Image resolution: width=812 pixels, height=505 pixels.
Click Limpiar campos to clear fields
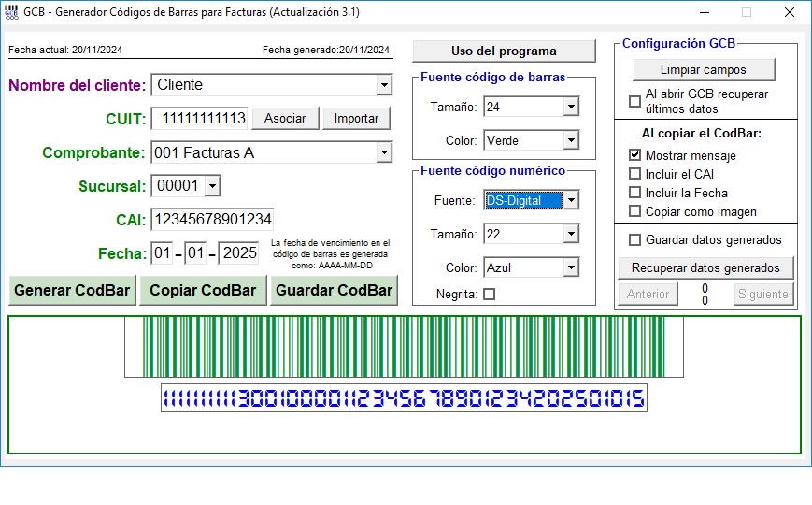point(703,70)
